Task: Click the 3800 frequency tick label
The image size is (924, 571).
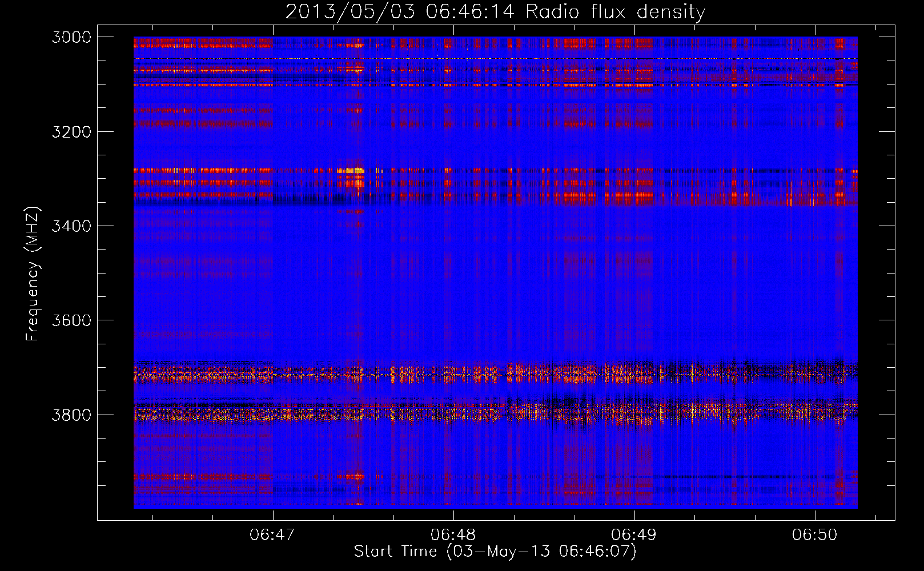Action: click(71, 415)
